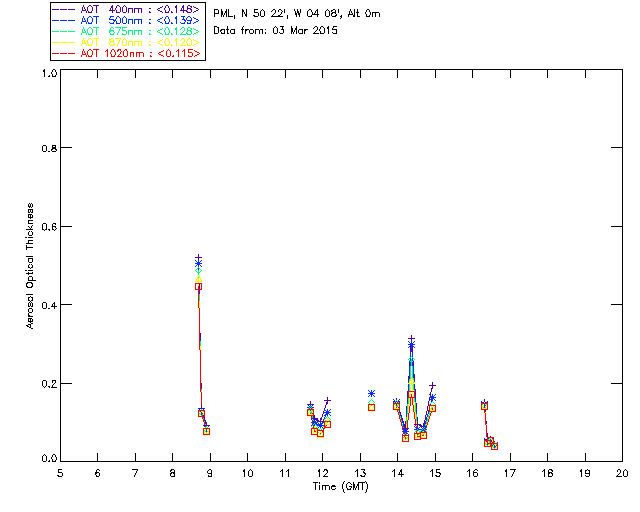Click the 1.0 tick label on y-axis
The height and width of the screenshot is (512, 640).
(47, 73)
